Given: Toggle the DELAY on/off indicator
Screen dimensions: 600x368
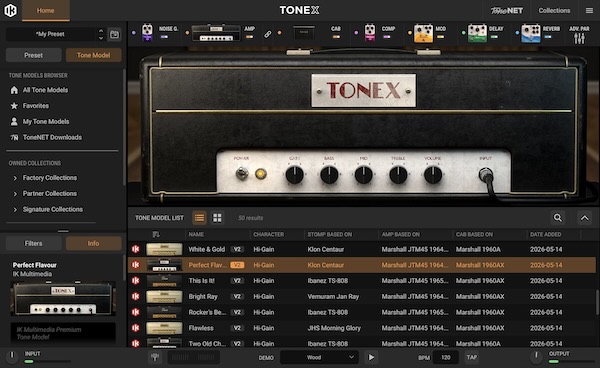Looking at the screenshot, I should 494,37.
